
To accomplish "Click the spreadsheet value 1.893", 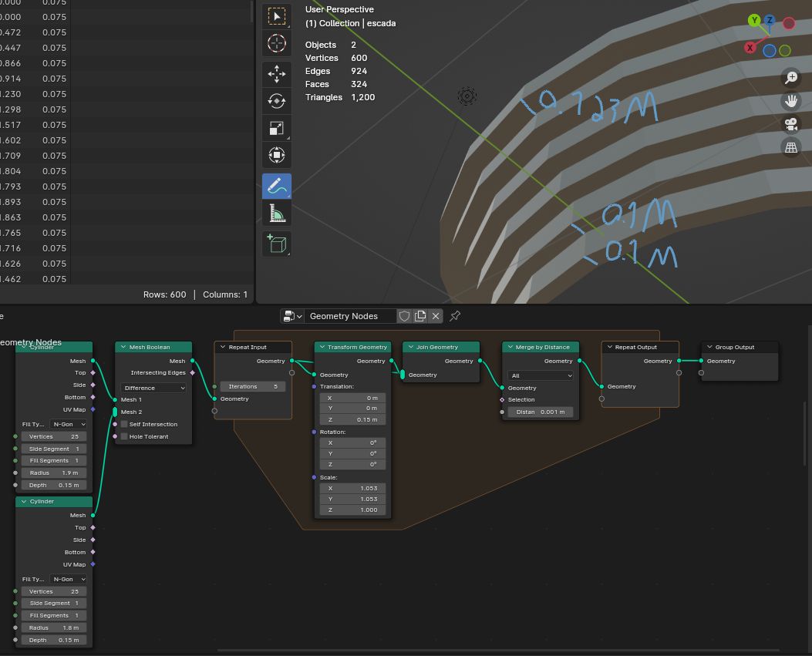I will [x=10, y=202].
